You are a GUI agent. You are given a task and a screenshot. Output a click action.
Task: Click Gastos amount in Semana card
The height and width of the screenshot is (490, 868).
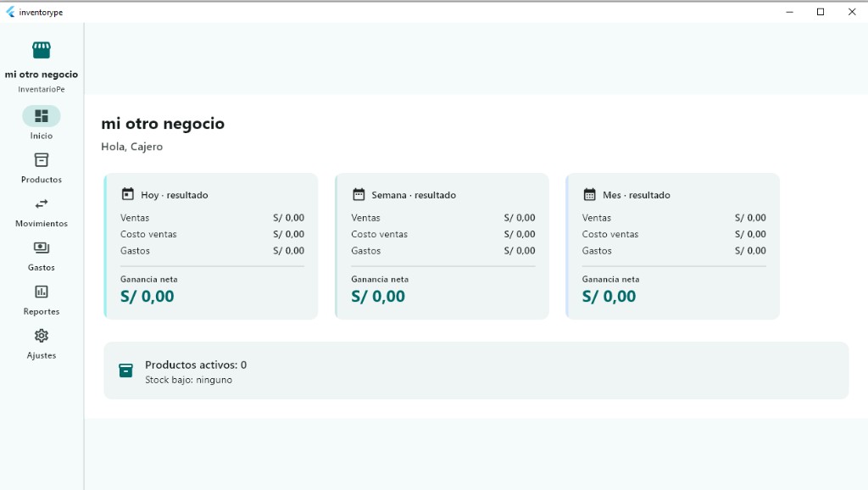(520, 251)
